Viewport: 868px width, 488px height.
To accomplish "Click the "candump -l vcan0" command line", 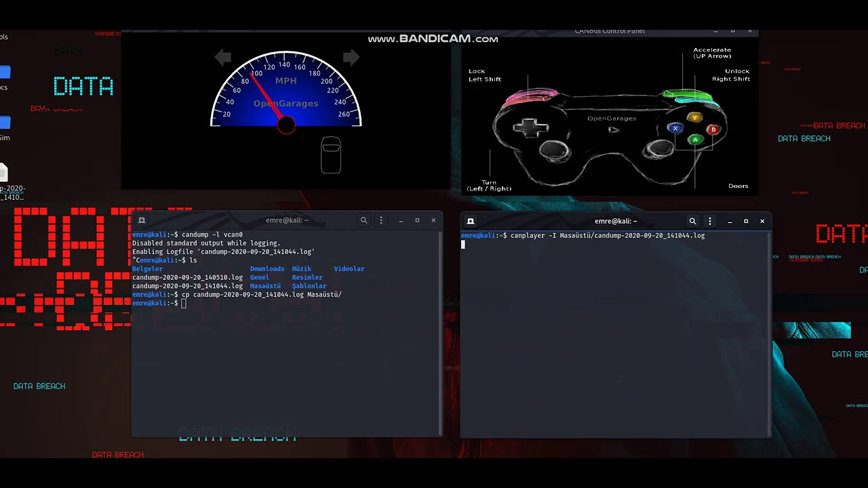I will click(187, 235).
